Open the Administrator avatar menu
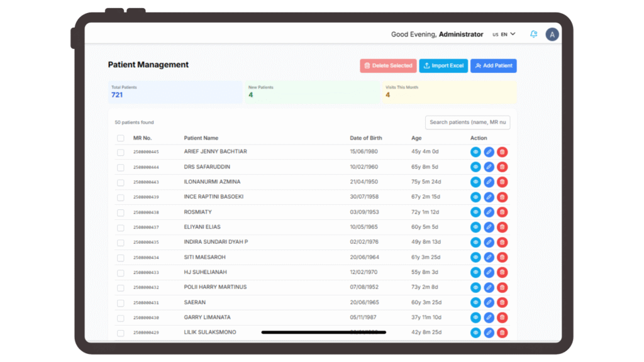644x362 pixels. (x=552, y=35)
